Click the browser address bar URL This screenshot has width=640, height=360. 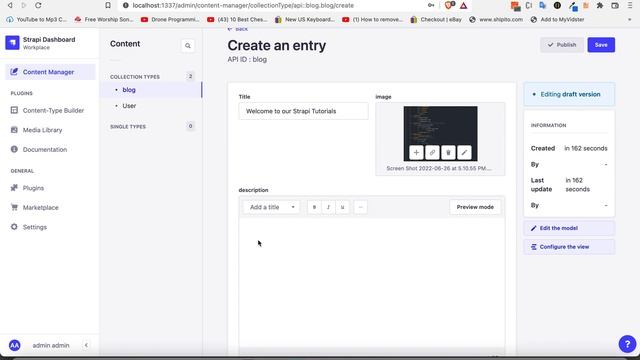[243, 5]
